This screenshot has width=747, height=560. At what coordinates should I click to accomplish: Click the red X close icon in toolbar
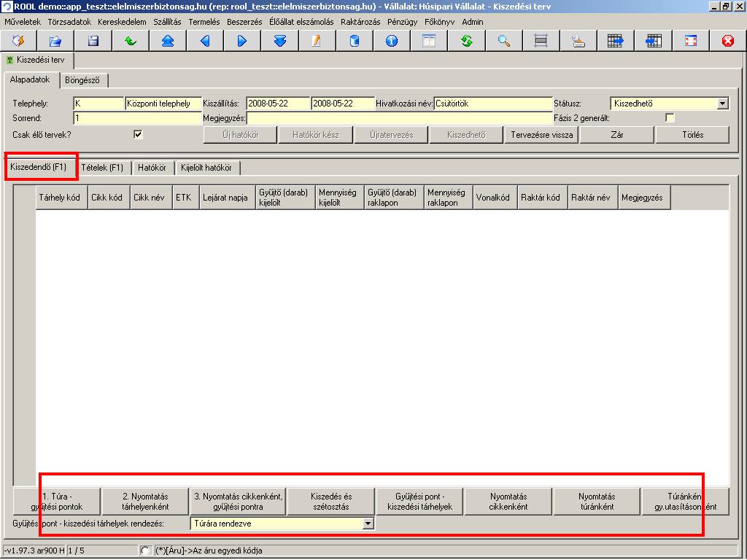(727, 41)
